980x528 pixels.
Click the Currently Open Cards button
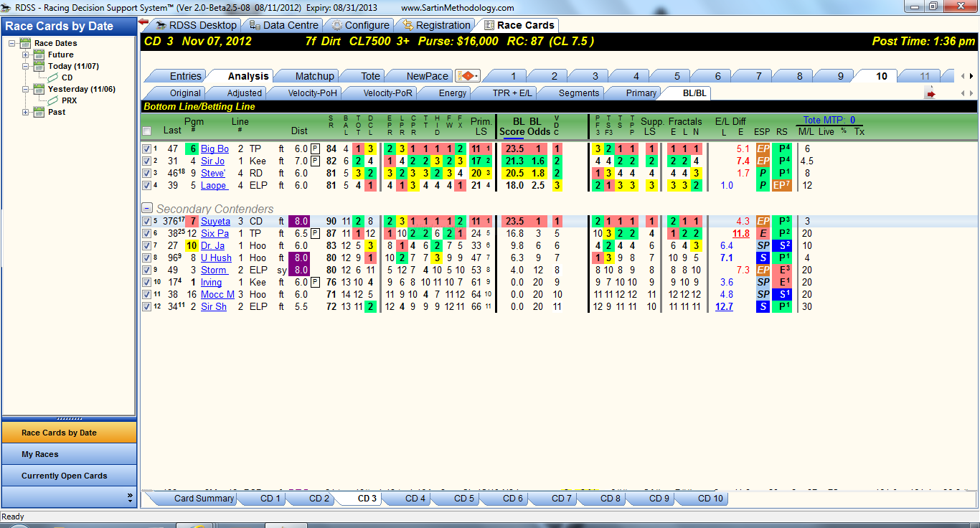coord(69,476)
